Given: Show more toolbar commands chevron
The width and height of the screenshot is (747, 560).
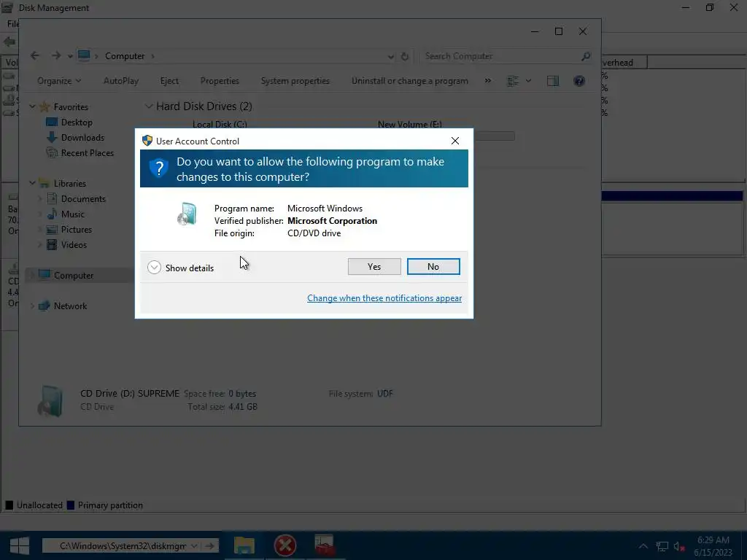Looking at the screenshot, I should click(488, 80).
